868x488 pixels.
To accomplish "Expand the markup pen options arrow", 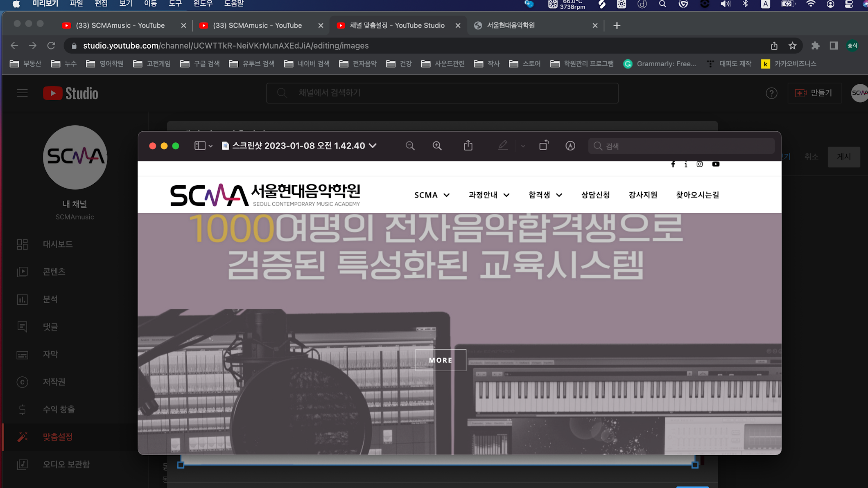I will pyautogui.click(x=523, y=146).
